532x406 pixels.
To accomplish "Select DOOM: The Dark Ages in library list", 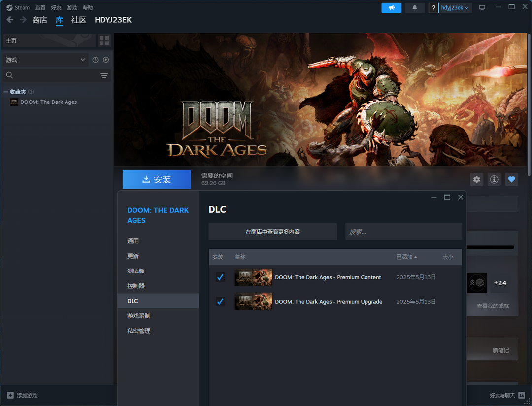I will click(48, 102).
